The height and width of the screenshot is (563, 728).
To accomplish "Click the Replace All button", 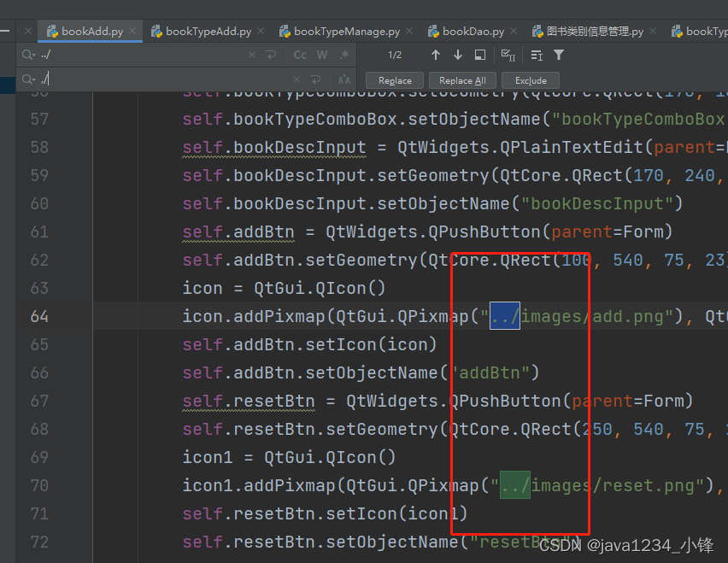I will pyautogui.click(x=462, y=80).
